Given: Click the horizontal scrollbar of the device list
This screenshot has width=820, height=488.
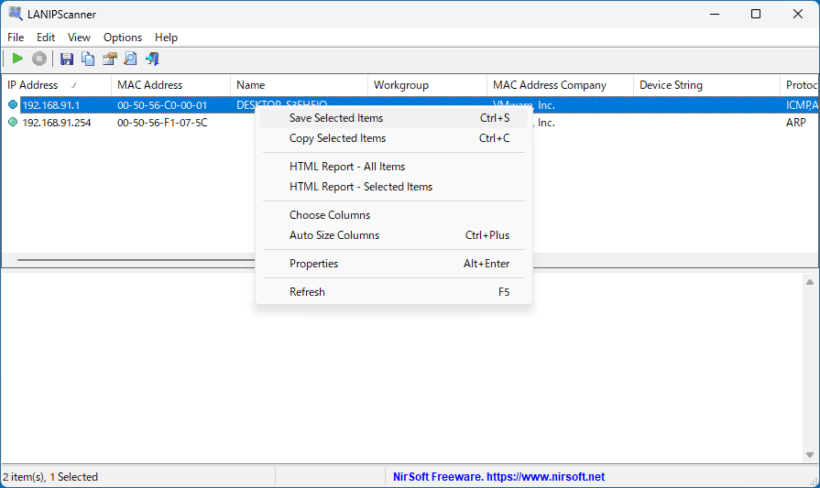Looking at the screenshot, I should 136,260.
